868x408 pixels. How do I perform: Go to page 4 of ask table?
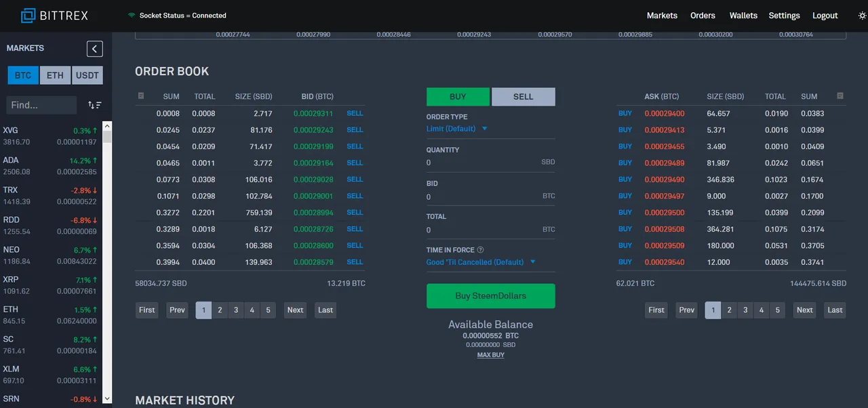coord(762,310)
